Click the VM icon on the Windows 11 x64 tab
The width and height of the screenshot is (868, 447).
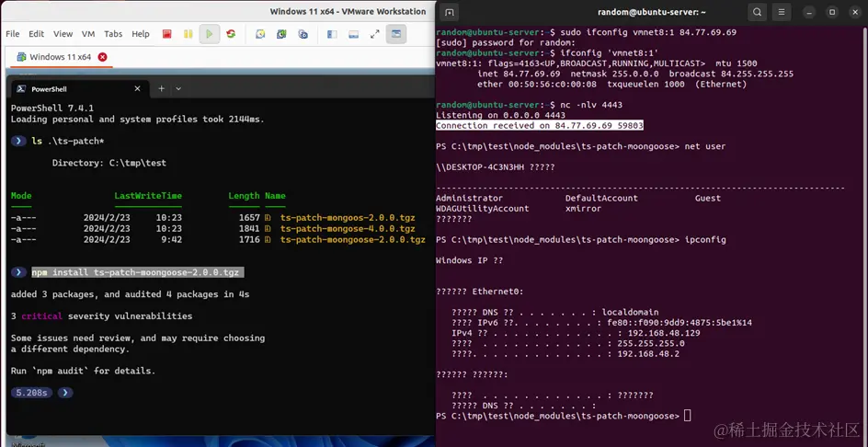tap(21, 56)
